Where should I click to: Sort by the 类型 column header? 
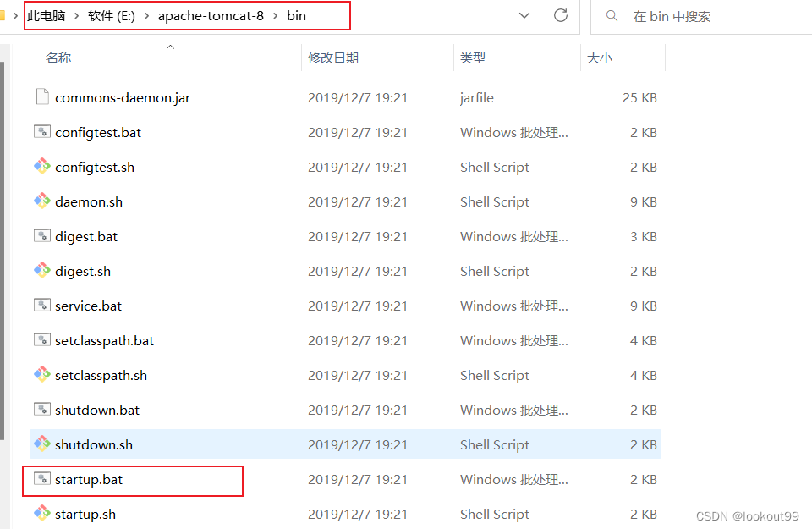(x=472, y=58)
